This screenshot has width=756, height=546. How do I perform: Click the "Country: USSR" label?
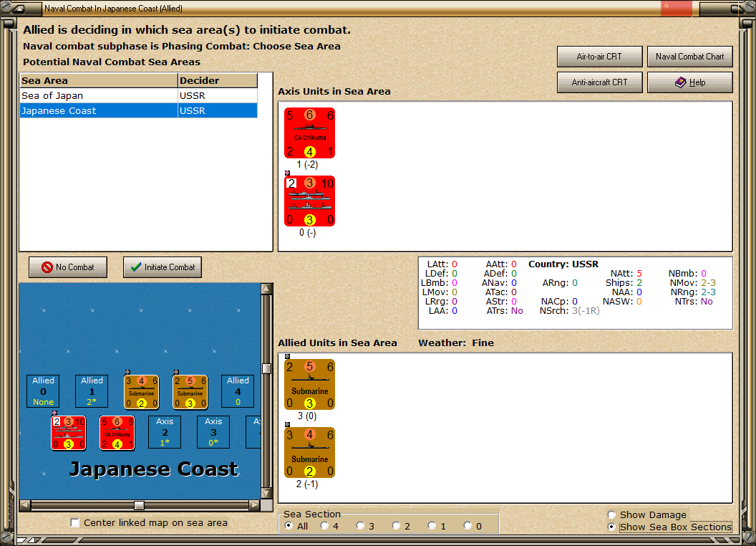(x=563, y=264)
